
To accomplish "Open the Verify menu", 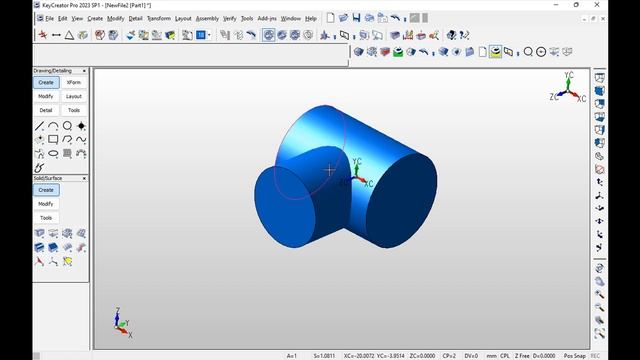I will click(x=229, y=18).
